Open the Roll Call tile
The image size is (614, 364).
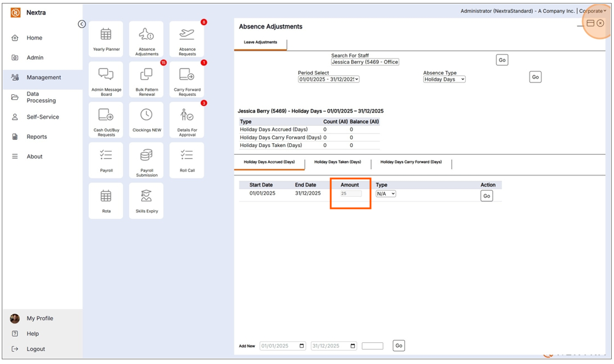187,160
